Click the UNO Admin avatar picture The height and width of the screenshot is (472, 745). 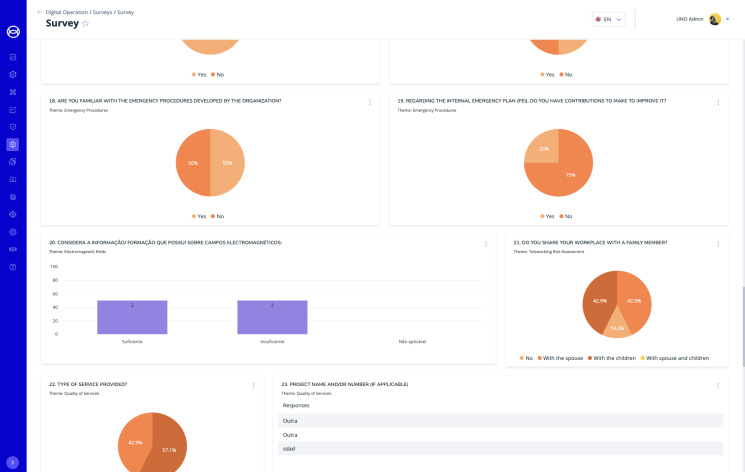coord(715,19)
